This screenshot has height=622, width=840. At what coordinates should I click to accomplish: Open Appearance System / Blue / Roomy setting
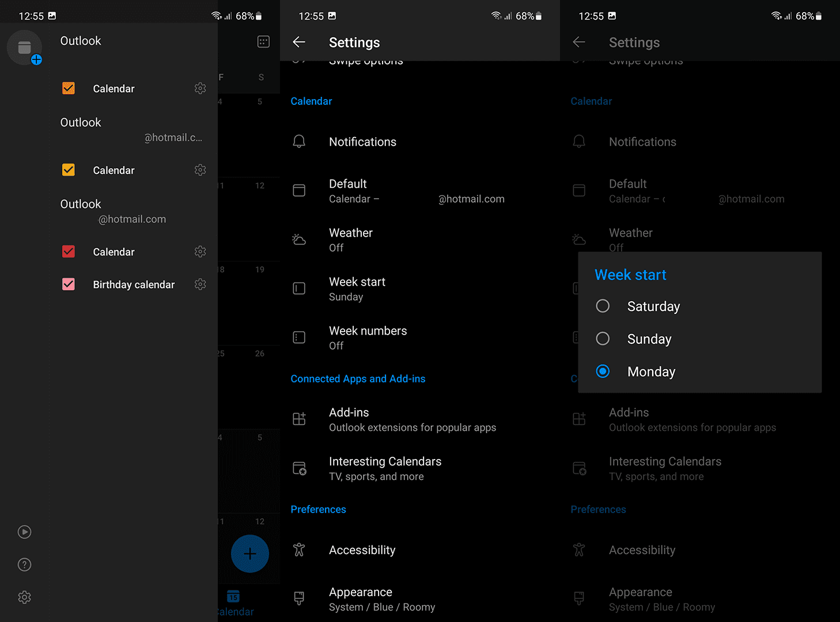point(420,599)
